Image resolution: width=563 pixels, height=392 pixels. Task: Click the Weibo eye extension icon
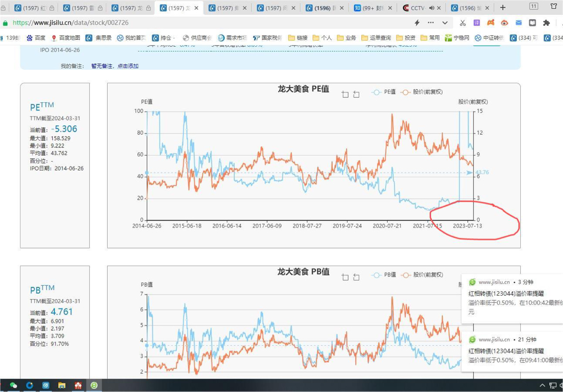click(x=505, y=23)
